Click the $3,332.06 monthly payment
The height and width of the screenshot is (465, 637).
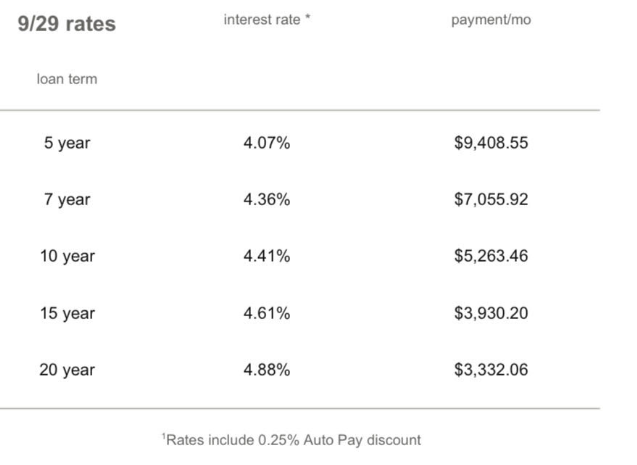(x=491, y=370)
